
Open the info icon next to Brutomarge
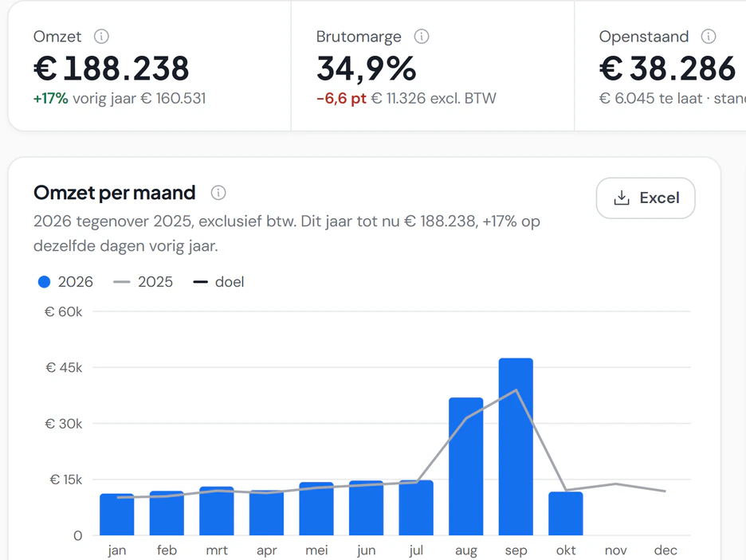point(422,36)
